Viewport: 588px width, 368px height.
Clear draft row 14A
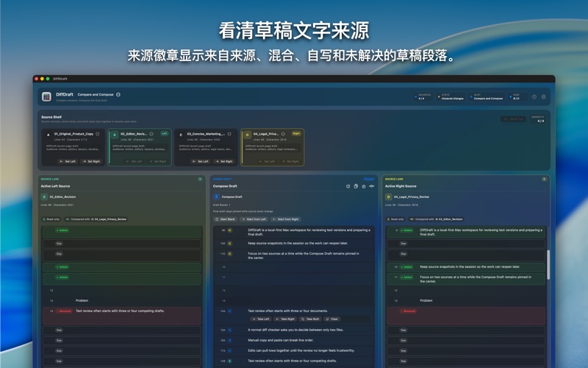pos(331,319)
